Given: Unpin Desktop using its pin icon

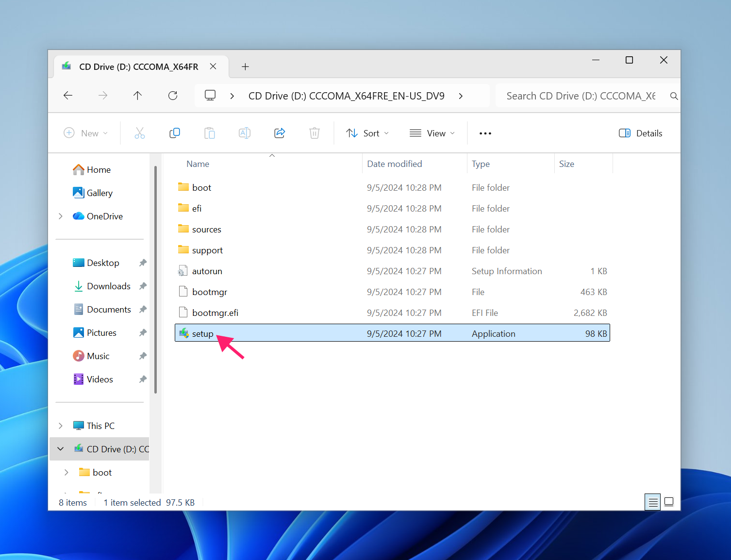Looking at the screenshot, I should pyautogui.click(x=143, y=263).
